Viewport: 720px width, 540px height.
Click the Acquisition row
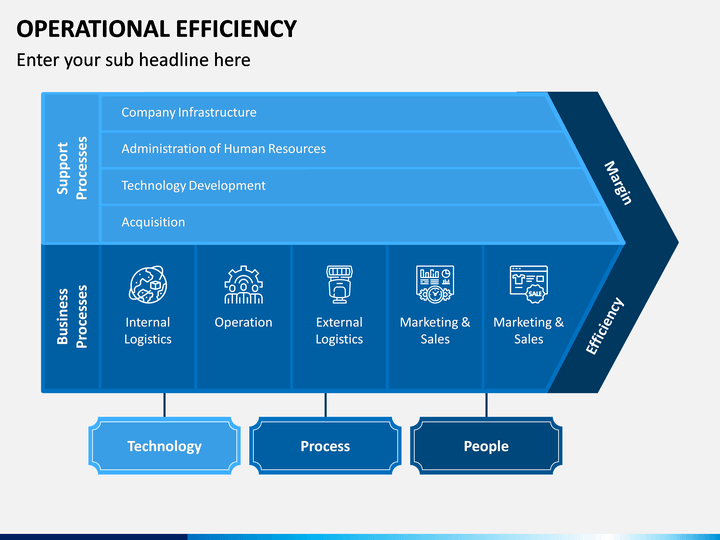pos(360,223)
